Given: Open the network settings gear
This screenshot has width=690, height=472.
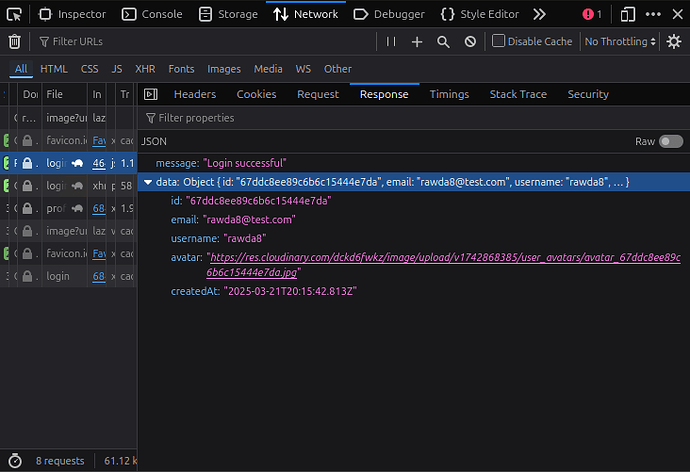Looking at the screenshot, I should 674,41.
